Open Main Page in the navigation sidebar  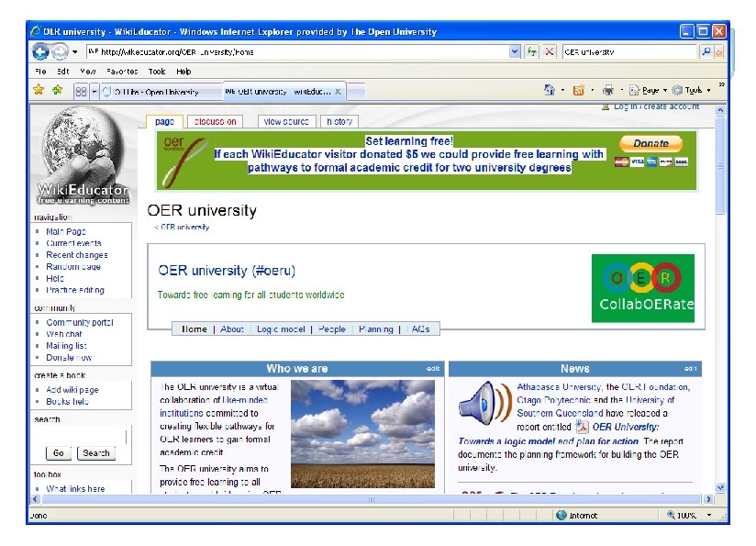point(66,231)
